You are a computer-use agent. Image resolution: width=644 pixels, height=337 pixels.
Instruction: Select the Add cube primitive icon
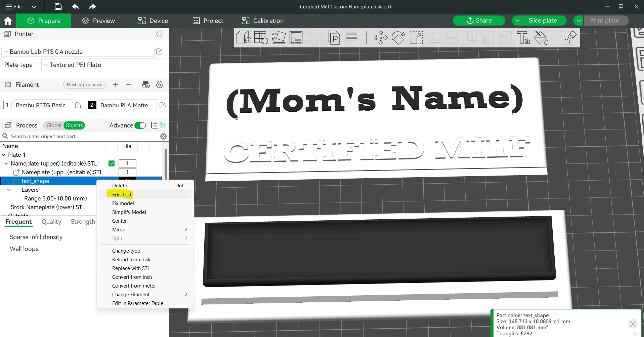(x=243, y=38)
